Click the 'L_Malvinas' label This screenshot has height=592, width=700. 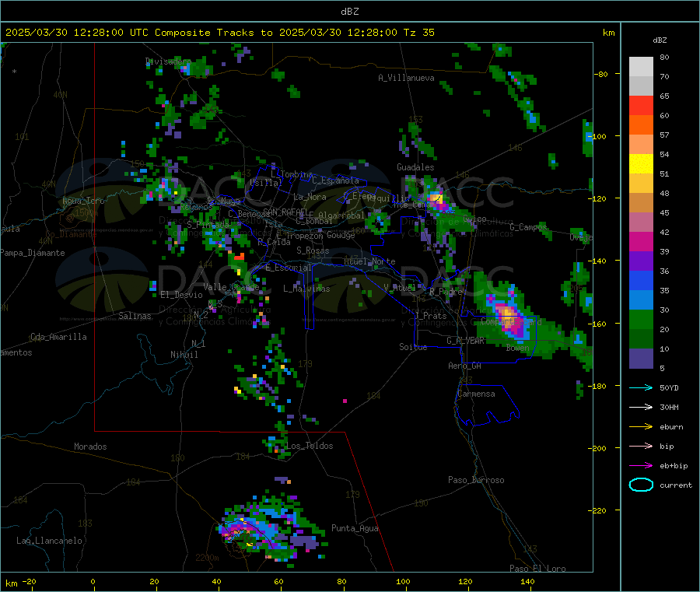tap(306, 289)
